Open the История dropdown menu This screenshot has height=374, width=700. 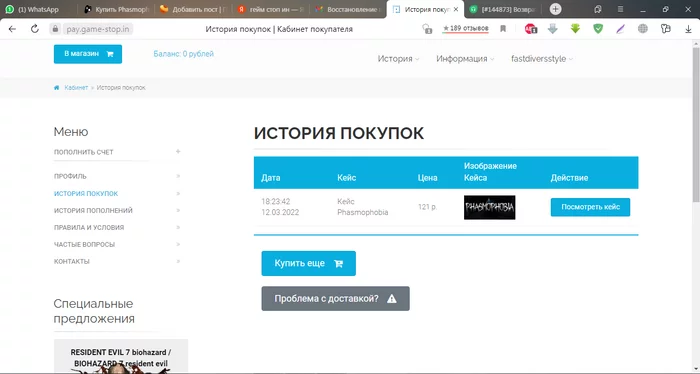point(398,59)
